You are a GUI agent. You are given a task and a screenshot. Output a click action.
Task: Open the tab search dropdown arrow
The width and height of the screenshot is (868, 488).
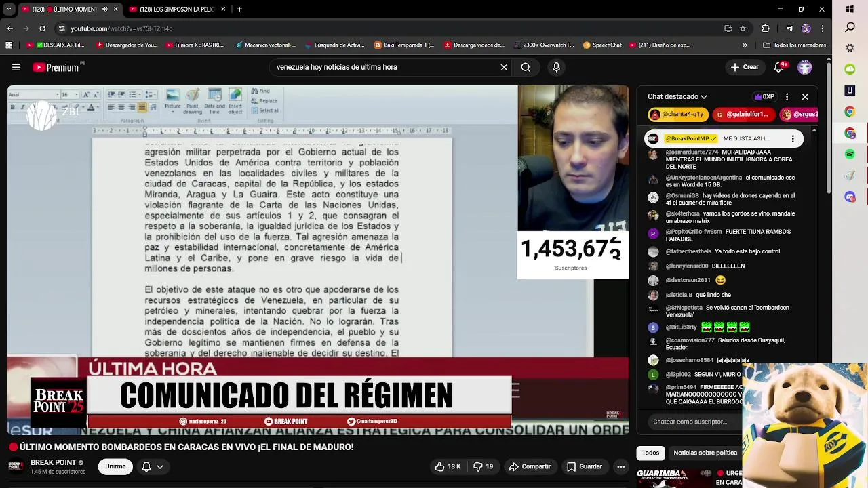(9, 9)
